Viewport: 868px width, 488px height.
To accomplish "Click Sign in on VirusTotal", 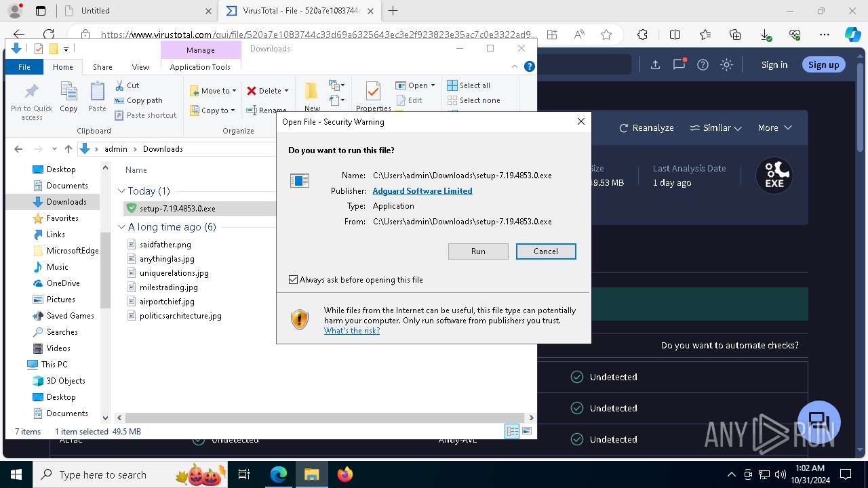I will 774,65.
